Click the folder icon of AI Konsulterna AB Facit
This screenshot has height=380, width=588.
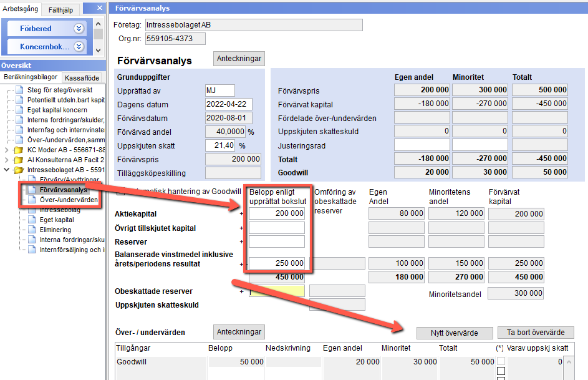click(x=19, y=160)
